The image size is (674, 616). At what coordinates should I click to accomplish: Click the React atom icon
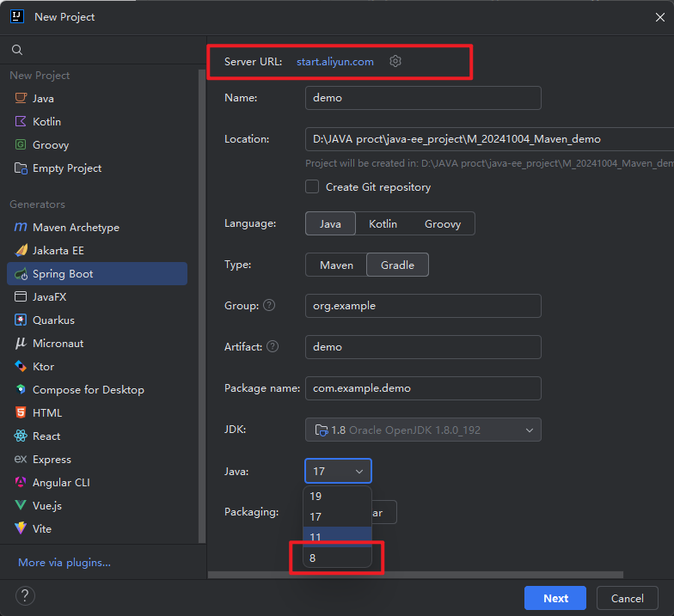click(x=21, y=436)
